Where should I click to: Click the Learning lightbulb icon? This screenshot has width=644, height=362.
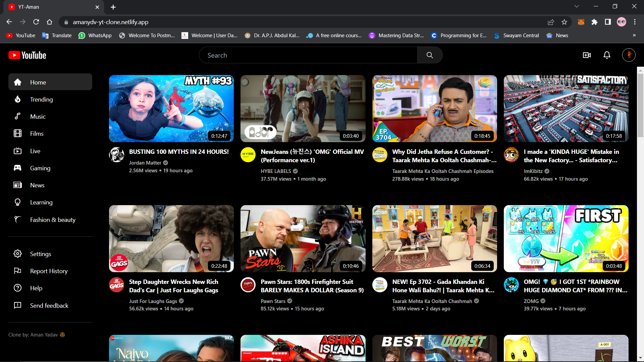click(x=17, y=202)
